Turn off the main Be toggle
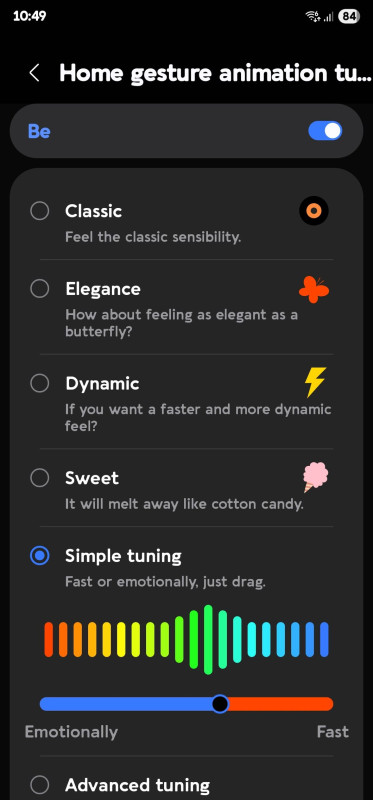Image resolution: width=373 pixels, height=800 pixels. tap(325, 131)
